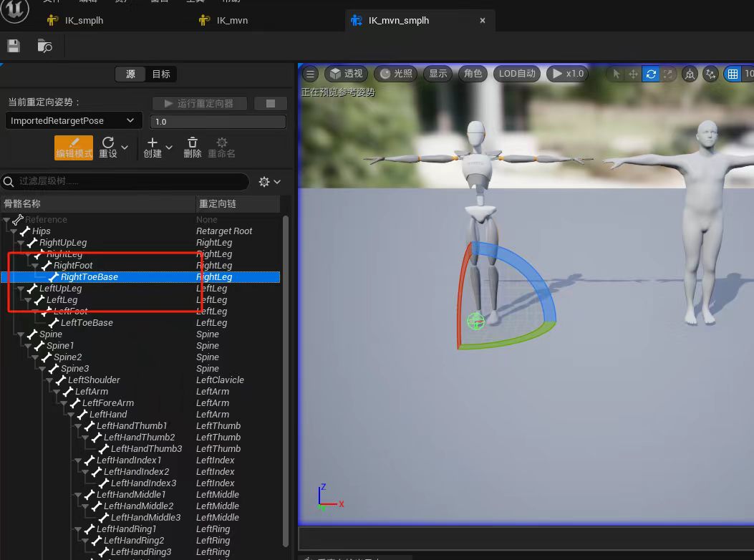Image resolution: width=754 pixels, height=560 pixels.
Task: Open the hierarchy filter gear settings dropdown
Action: point(269,182)
